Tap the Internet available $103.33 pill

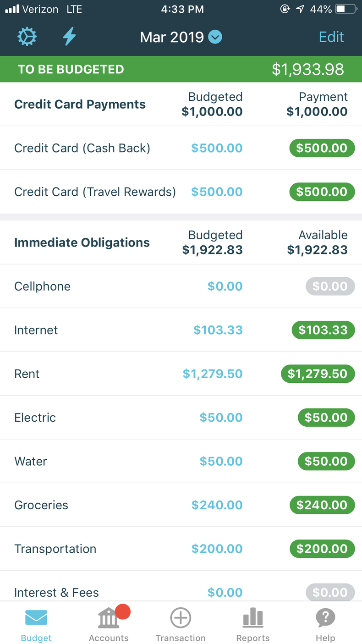click(323, 330)
